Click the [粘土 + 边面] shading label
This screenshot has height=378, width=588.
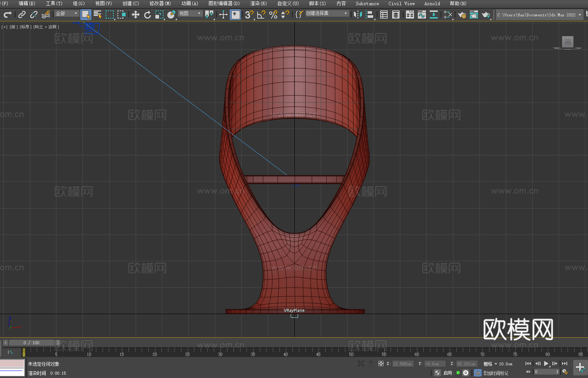[46, 27]
